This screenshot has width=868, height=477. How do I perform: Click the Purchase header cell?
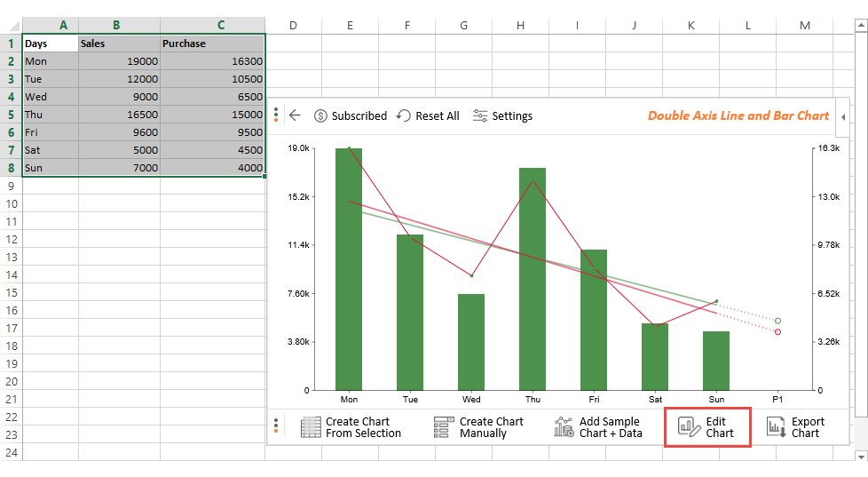pyautogui.click(x=213, y=44)
